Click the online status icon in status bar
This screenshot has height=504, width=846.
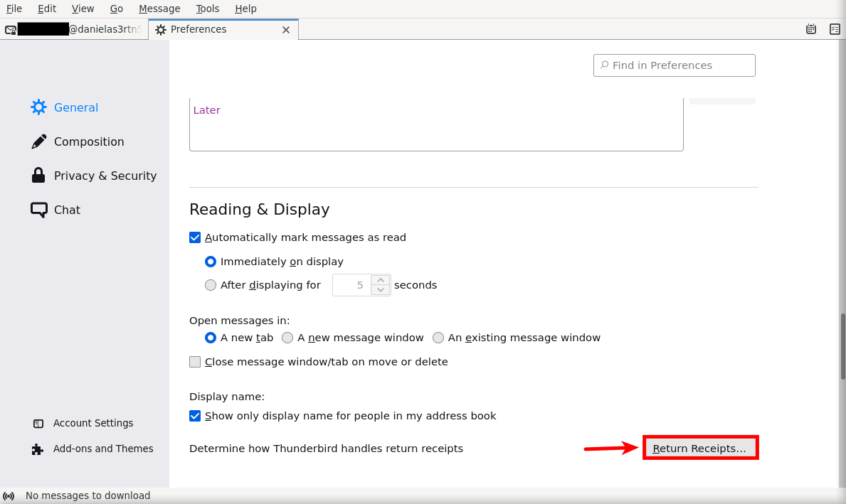9,495
